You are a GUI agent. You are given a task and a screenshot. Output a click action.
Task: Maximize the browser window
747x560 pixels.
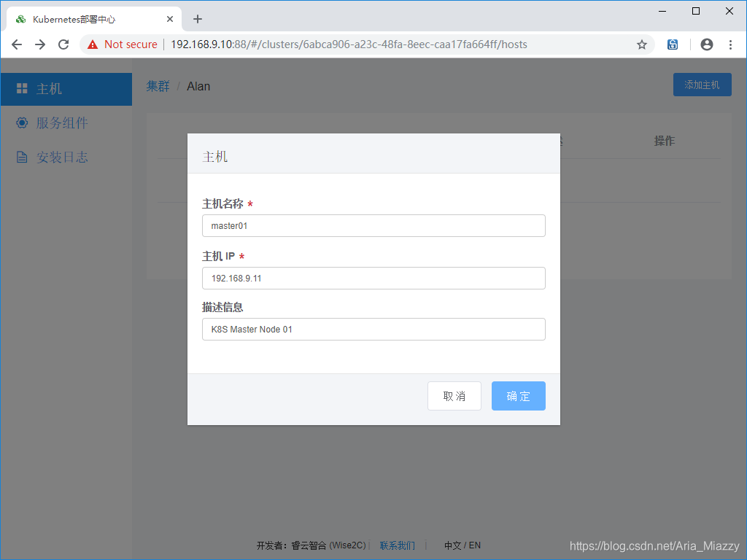(695, 11)
